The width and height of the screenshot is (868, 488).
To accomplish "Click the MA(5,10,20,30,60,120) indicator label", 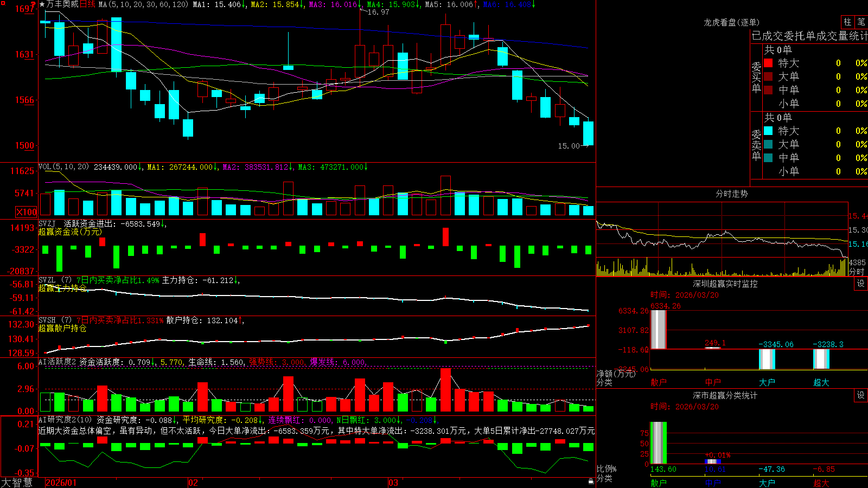I will point(143,4).
